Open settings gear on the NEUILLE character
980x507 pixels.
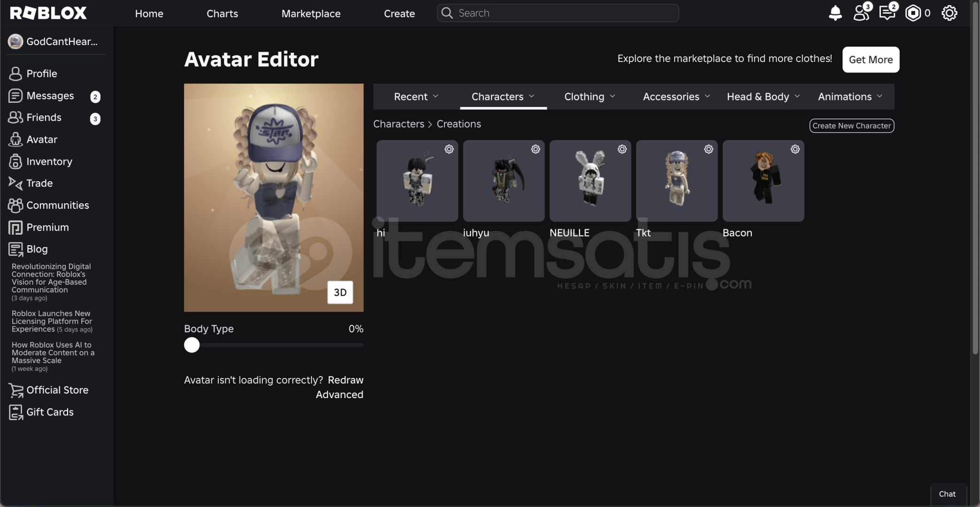(x=622, y=149)
